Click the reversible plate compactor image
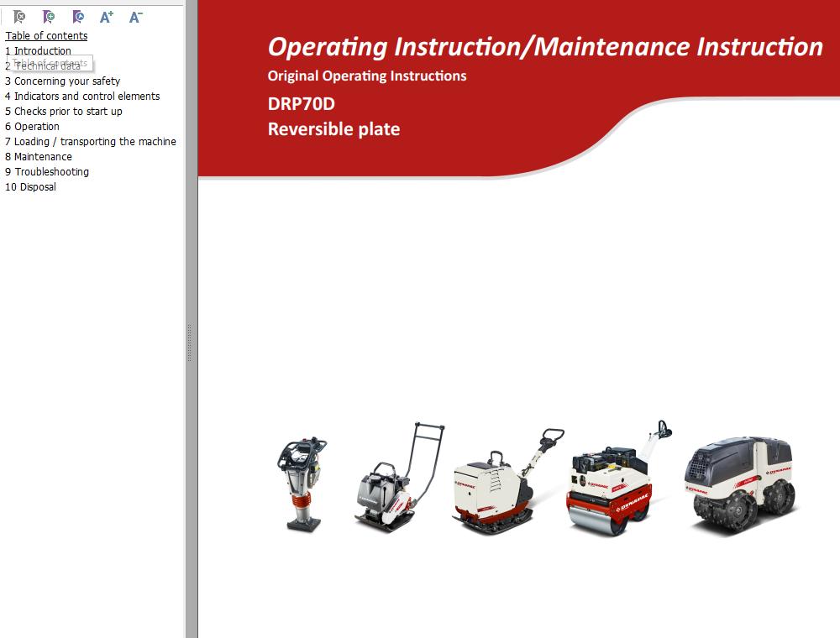The width and height of the screenshot is (840, 638). coord(507,481)
